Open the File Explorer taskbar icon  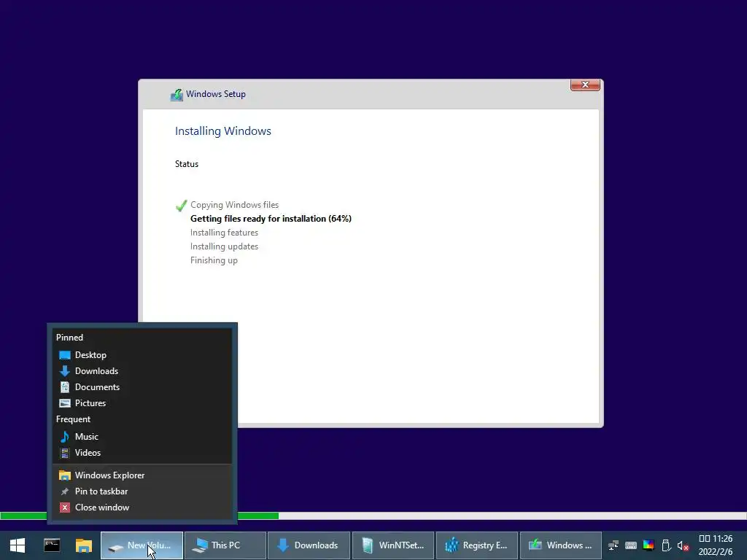[84, 545]
